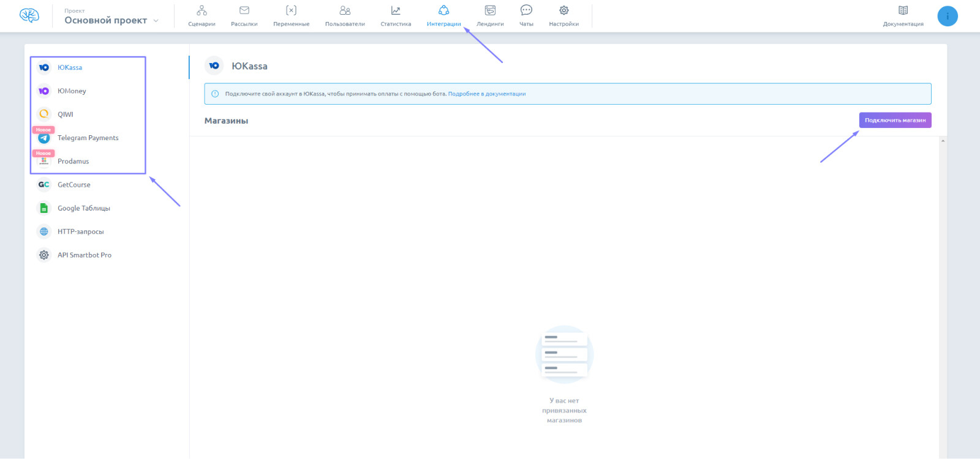The image size is (980, 459).
Task: Select ЮKassa integration label in sidebar
Action: [x=70, y=67]
